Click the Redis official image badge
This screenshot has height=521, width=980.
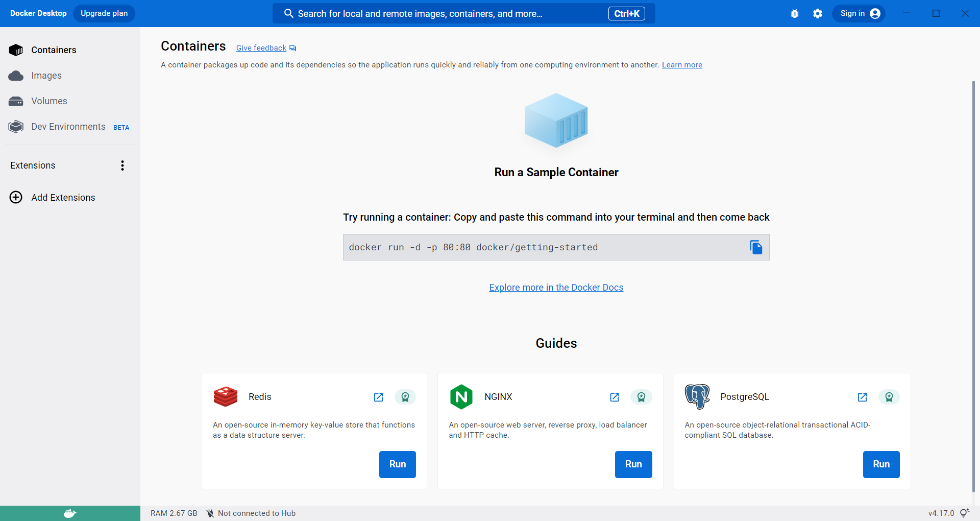click(405, 397)
